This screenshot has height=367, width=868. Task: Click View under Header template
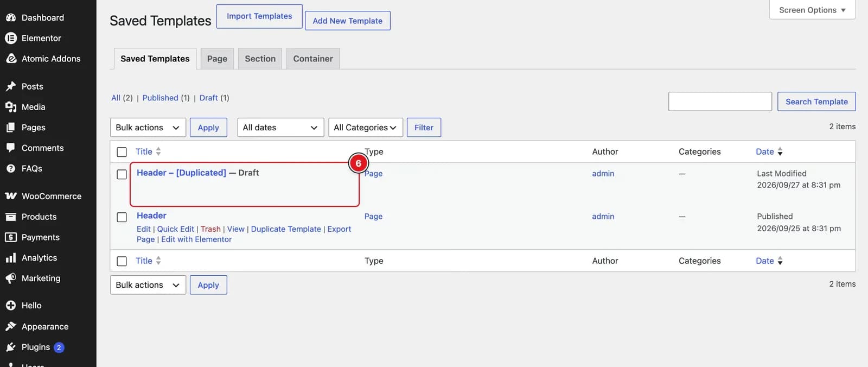tap(236, 229)
